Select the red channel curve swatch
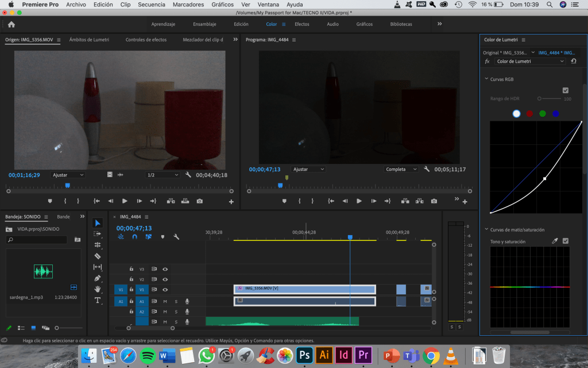 pos(529,114)
